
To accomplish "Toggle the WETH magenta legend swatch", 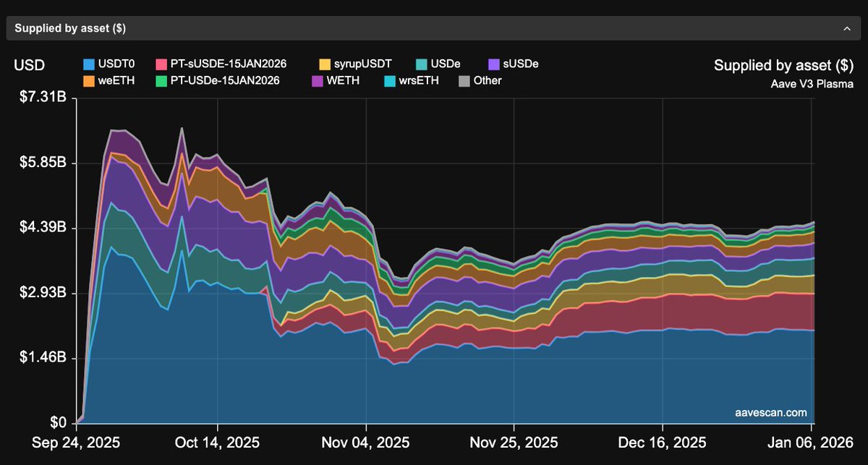I will [x=317, y=80].
